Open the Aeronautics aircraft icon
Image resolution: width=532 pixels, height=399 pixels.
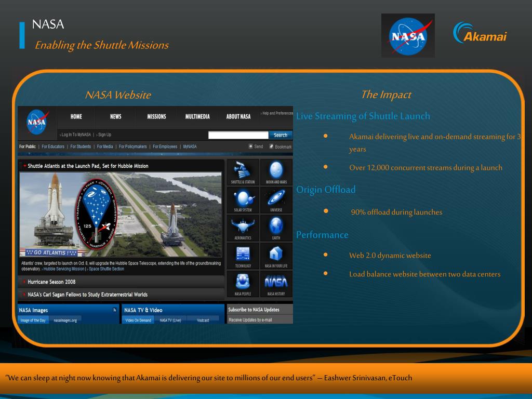click(x=243, y=228)
